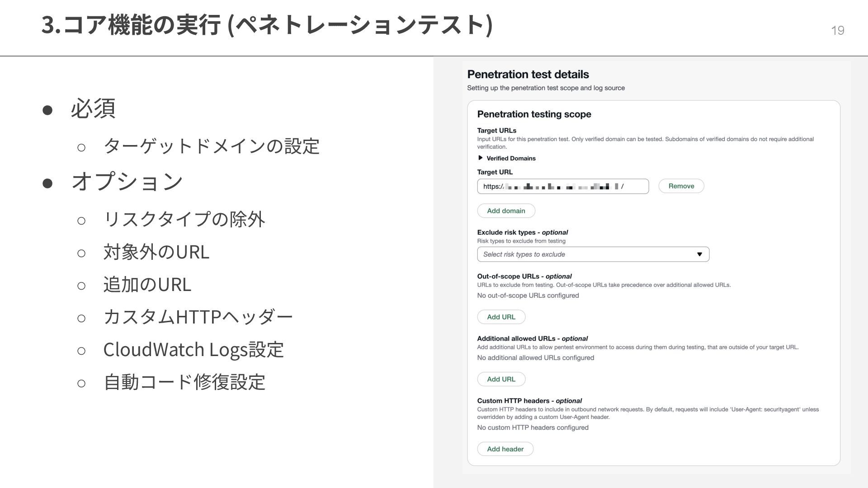Click the Add header button
Image resolution: width=868 pixels, height=488 pixels.
tap(505, 449)
